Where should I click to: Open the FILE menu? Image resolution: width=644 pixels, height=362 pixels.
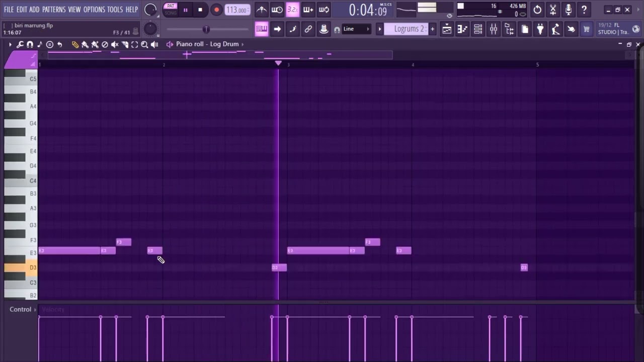click(x=9, y=10)
